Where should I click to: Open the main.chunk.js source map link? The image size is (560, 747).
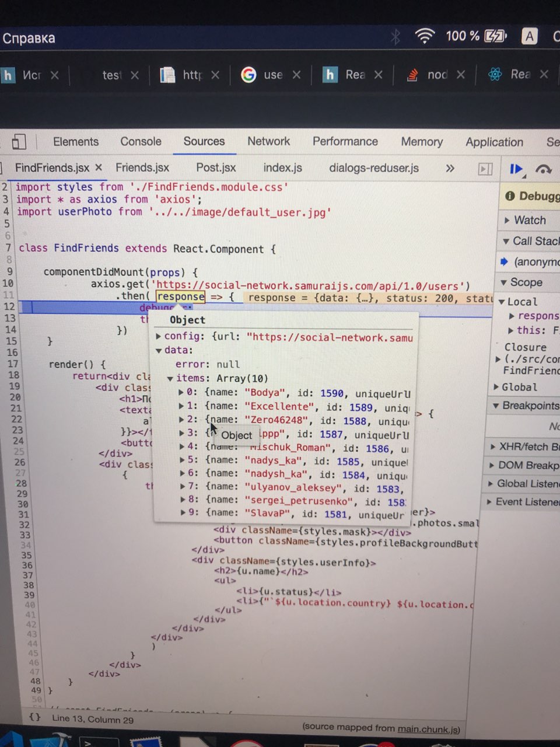click(x=429, y=729)
